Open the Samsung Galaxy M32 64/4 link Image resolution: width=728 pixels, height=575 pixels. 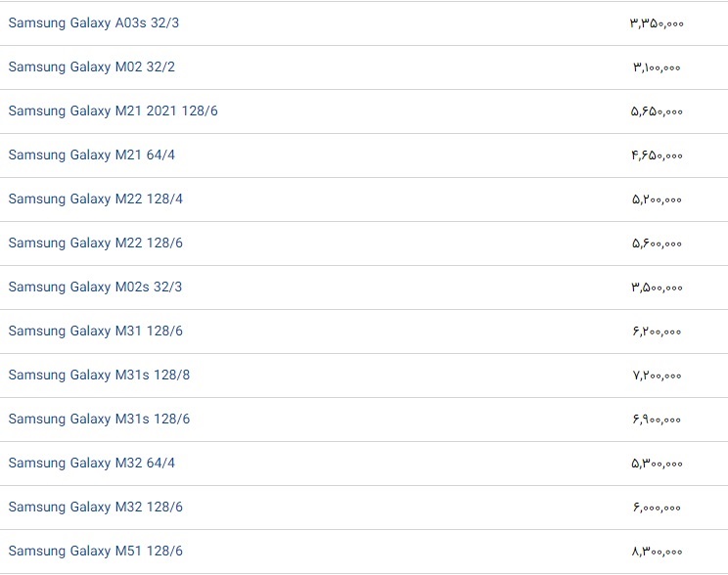coord(91,464)
